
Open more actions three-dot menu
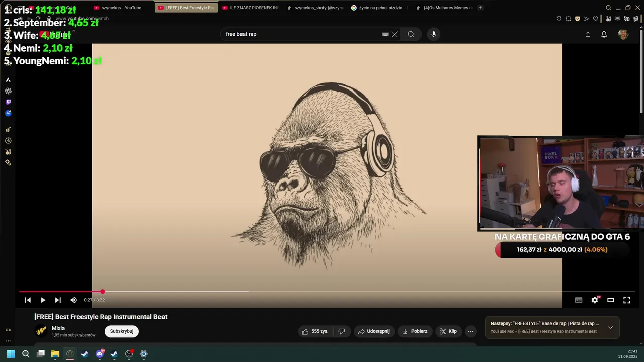click(x=471, y=331)
